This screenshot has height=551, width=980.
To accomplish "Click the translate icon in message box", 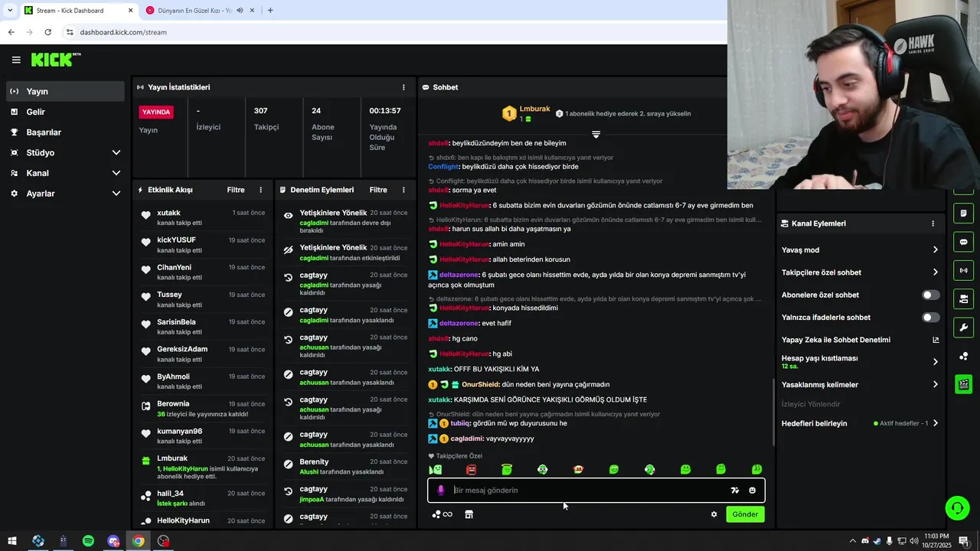I will 735,491.
